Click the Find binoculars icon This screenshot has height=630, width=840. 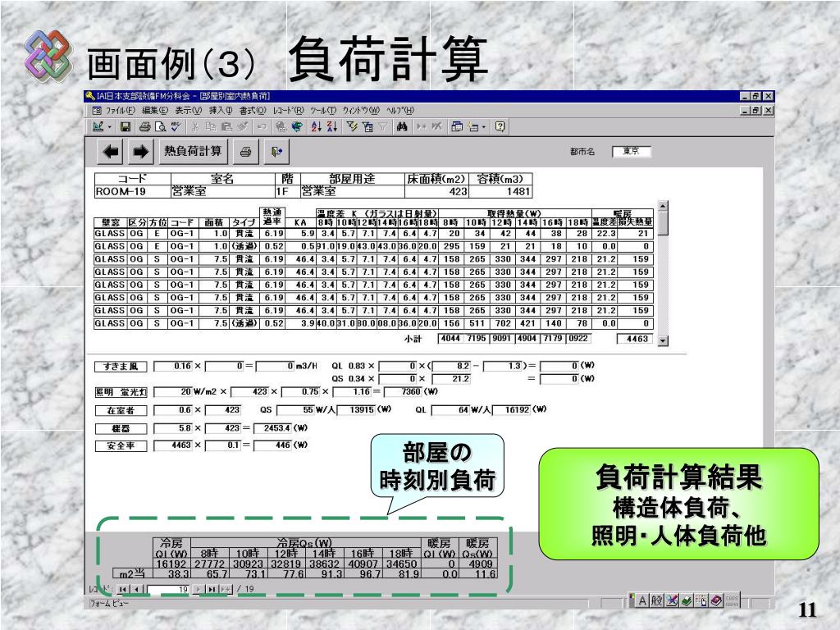coord(402,127)
